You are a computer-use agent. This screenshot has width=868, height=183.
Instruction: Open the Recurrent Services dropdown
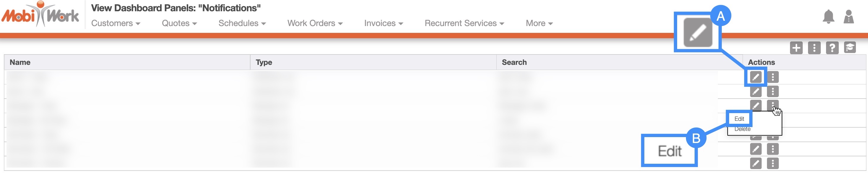(x=464, y=23)
